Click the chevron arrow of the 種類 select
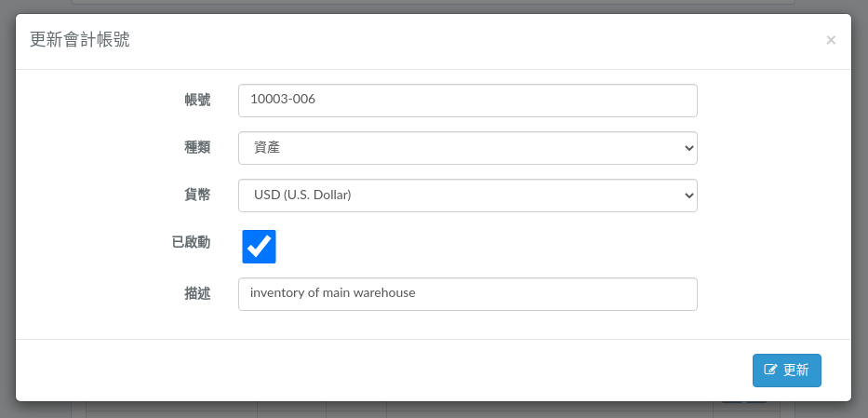This screenshot has width=868, height=418. click(688, 148)
